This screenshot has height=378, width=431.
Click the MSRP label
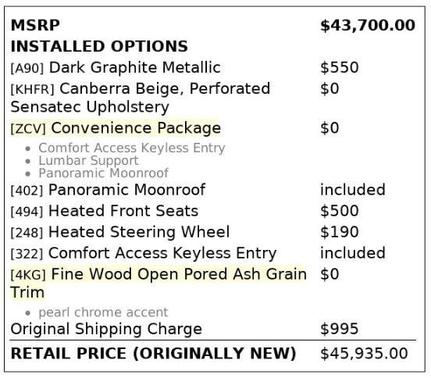[x=35, y=25]
